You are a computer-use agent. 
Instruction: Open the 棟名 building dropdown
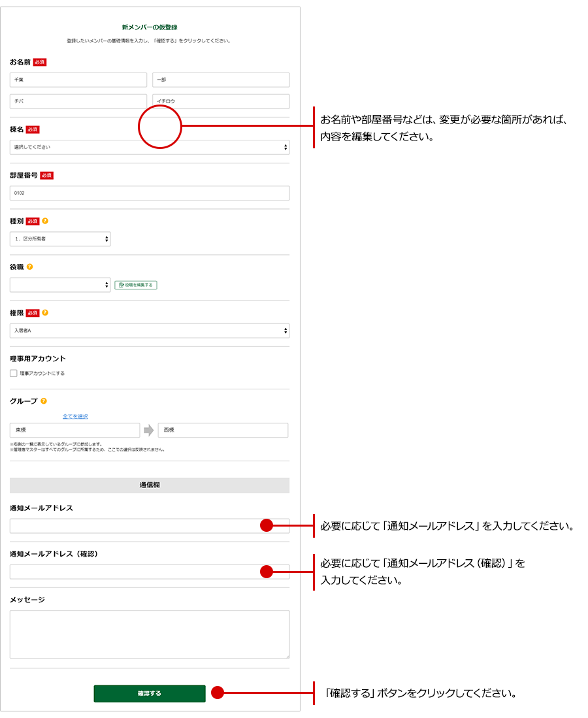tap(150, 148)
